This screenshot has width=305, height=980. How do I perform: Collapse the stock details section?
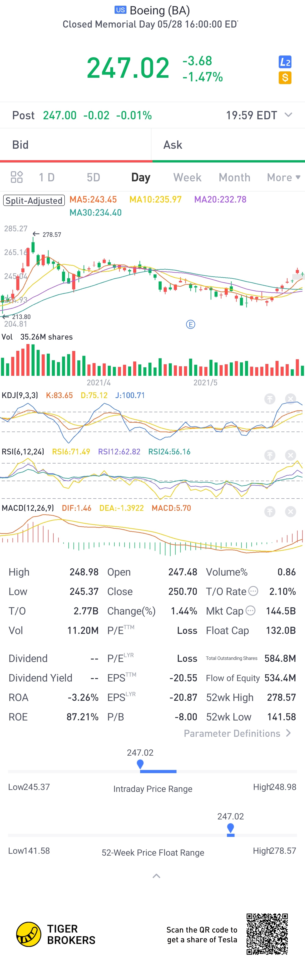tap(156, 876)
